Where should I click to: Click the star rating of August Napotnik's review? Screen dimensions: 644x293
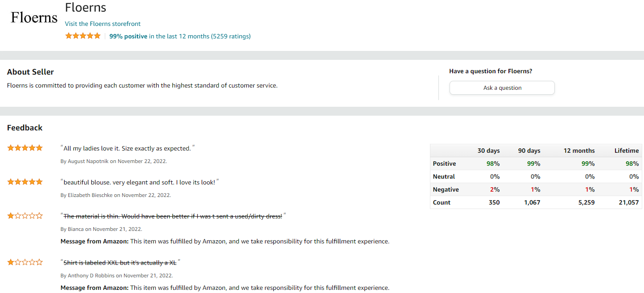tap(25, 148)
